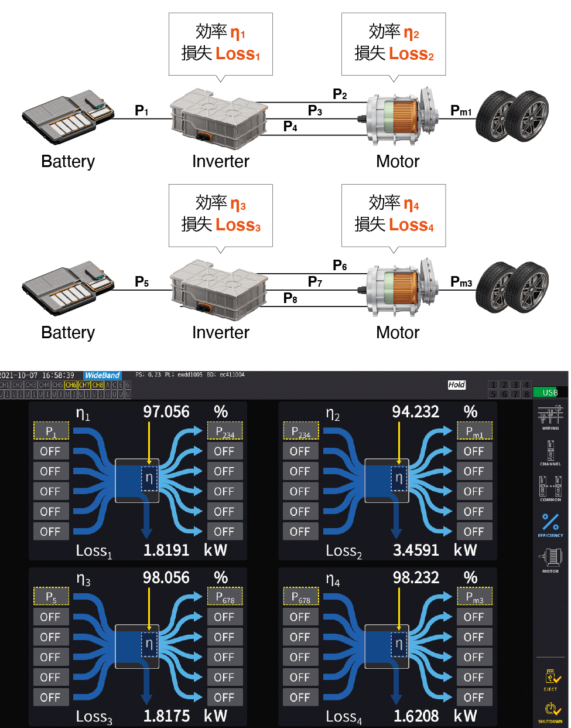Open the Motor settings icon
The width and height of the screenshot is (571, 728).
point(550,559)
